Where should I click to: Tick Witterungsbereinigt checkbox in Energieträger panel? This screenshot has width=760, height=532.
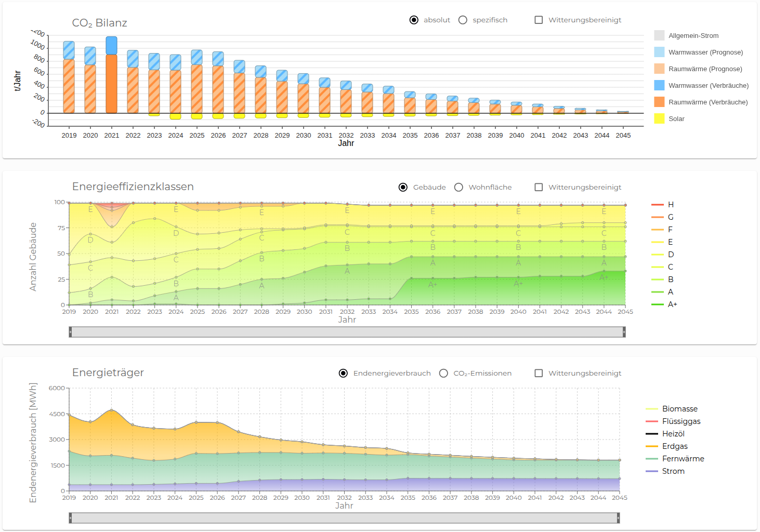pos(539,374)
